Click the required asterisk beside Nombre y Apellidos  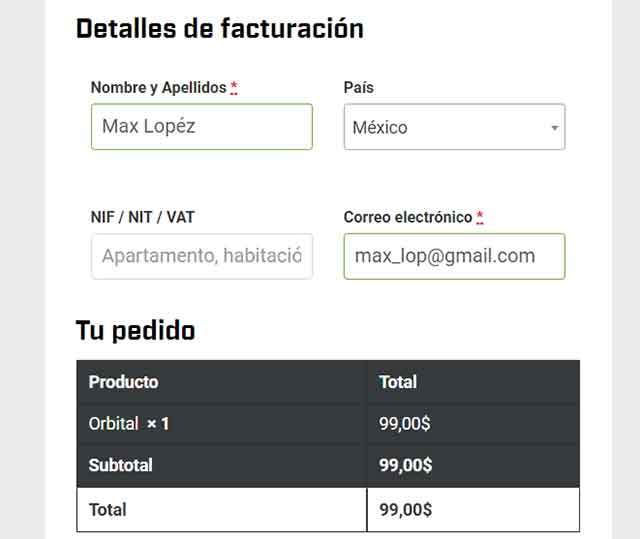click(x=234, y=88)
